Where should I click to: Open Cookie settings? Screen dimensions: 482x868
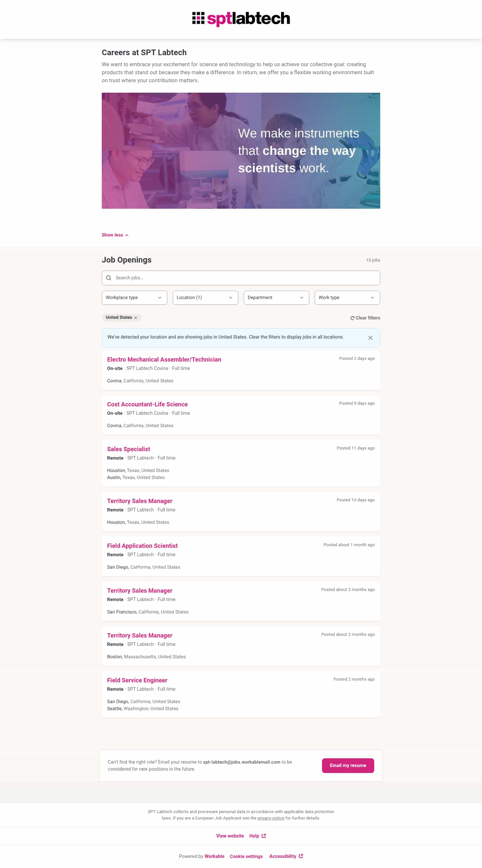click(246, 856)
